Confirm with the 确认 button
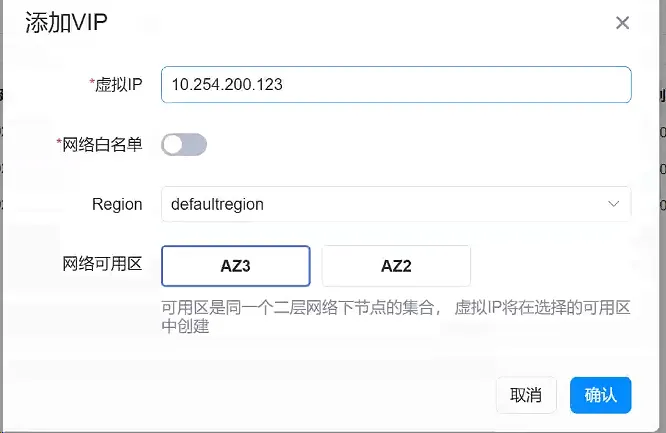Image resolution: width=666 pixels, height=433 pixels. (x=600, y=395)
